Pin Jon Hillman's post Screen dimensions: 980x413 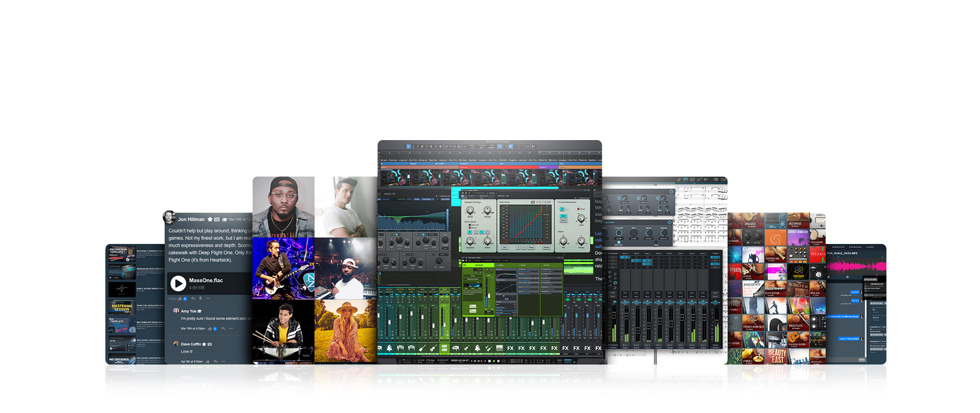(200, 298)
